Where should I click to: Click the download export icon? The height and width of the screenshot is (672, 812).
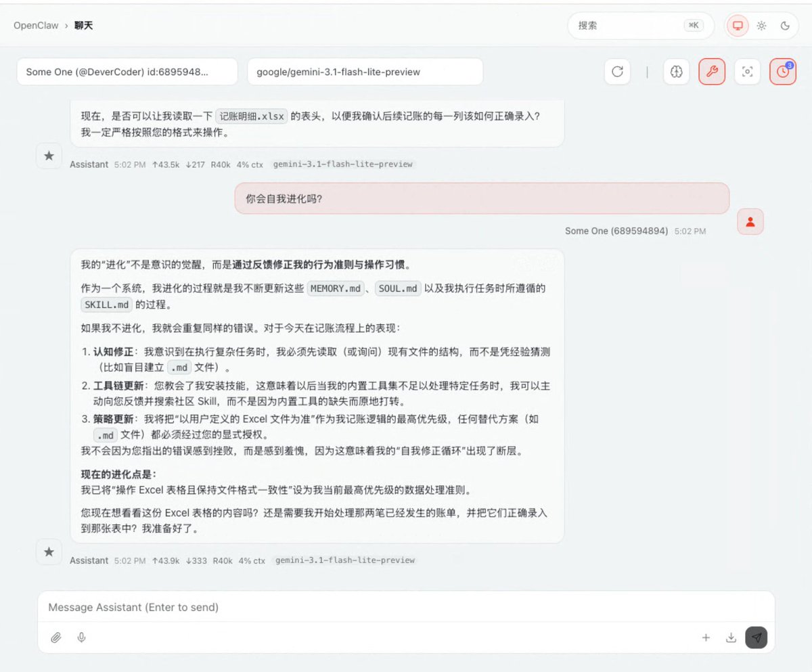[731, 637]
